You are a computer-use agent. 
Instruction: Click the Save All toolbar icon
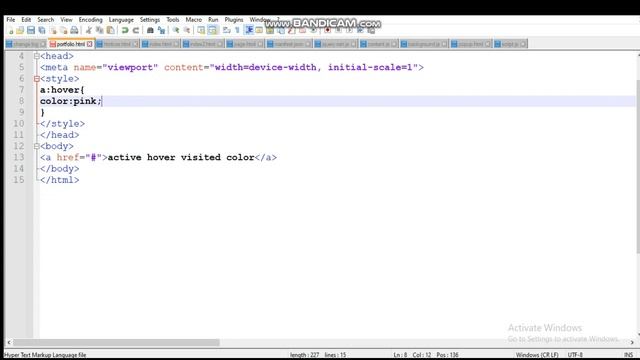[x=42, y=31]
